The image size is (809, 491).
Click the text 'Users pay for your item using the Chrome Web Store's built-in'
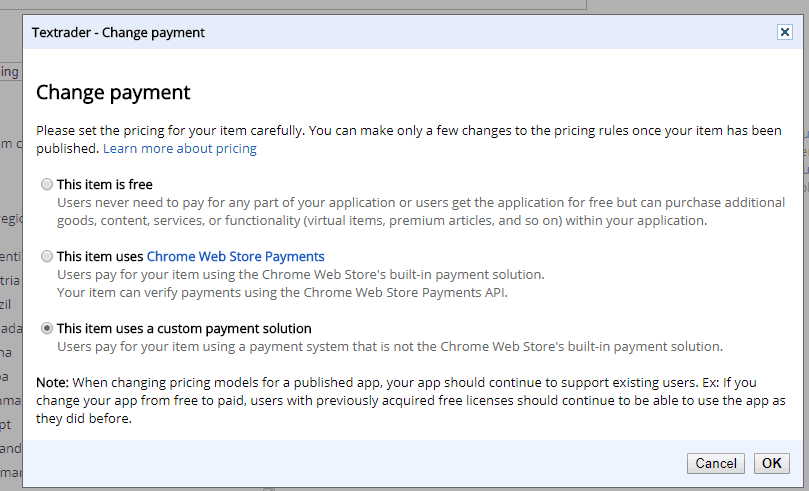click(246, 274)
